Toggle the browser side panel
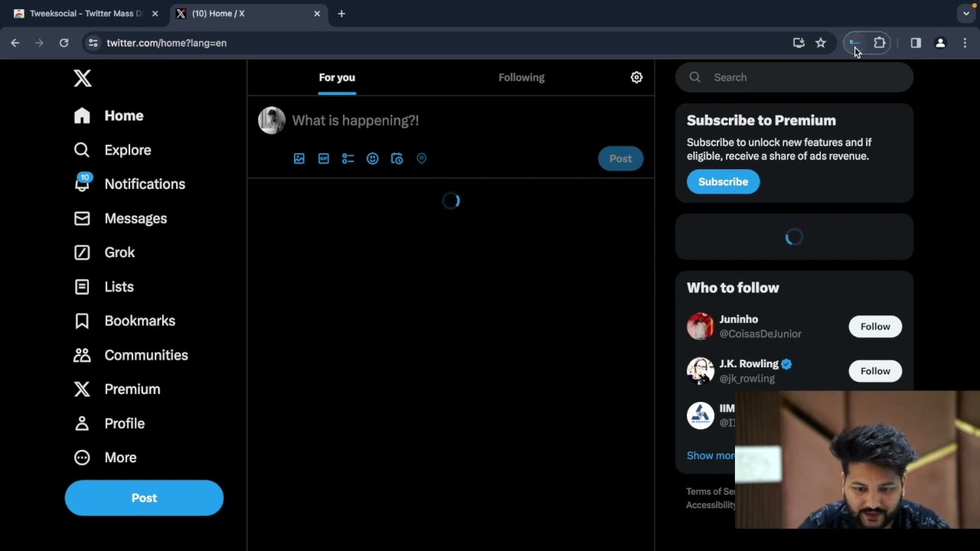980x551 pixels. click(x=916, y=43)
